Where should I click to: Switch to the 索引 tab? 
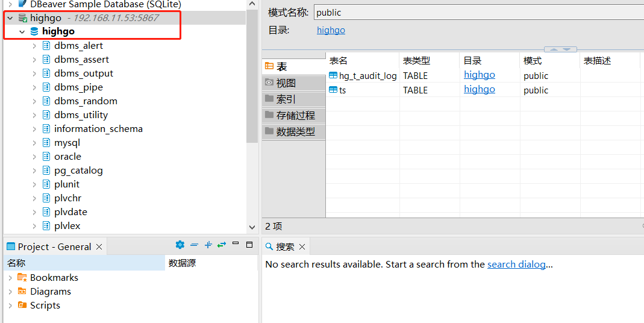point(293,99)
